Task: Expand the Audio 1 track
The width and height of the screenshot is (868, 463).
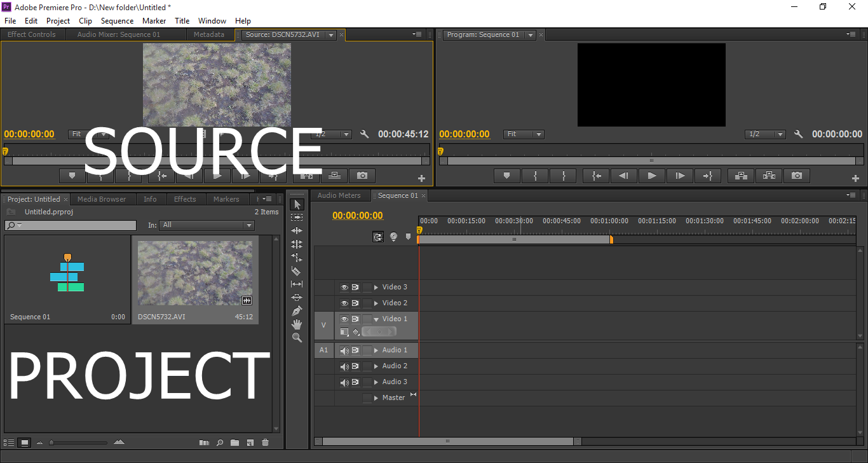Action: pyautogui.click(x=376, y=350)
